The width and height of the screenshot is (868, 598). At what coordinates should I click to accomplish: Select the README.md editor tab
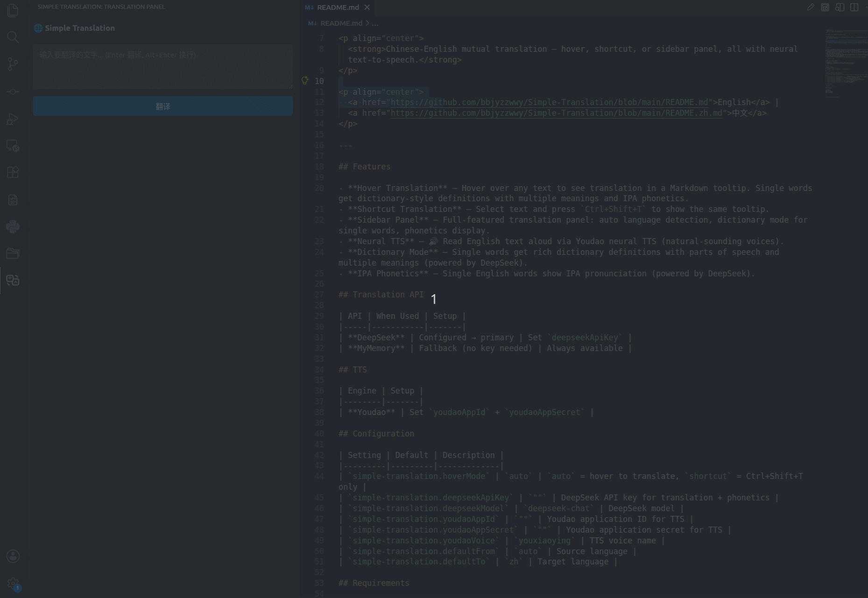click(x=338, y=7)
